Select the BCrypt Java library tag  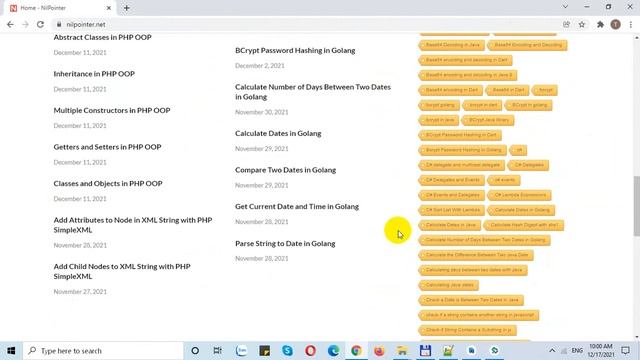pyautogui.click(x=488, y=120)
